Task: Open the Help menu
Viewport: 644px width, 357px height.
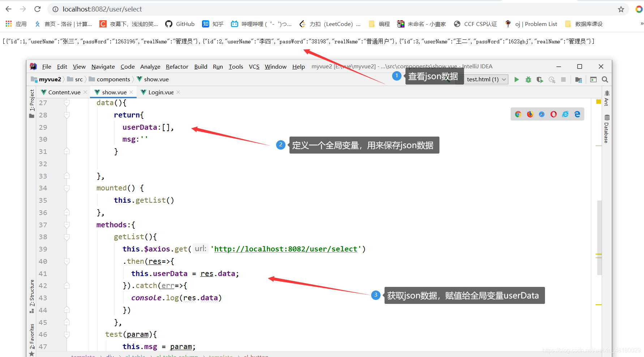Action: click(299, 66)
